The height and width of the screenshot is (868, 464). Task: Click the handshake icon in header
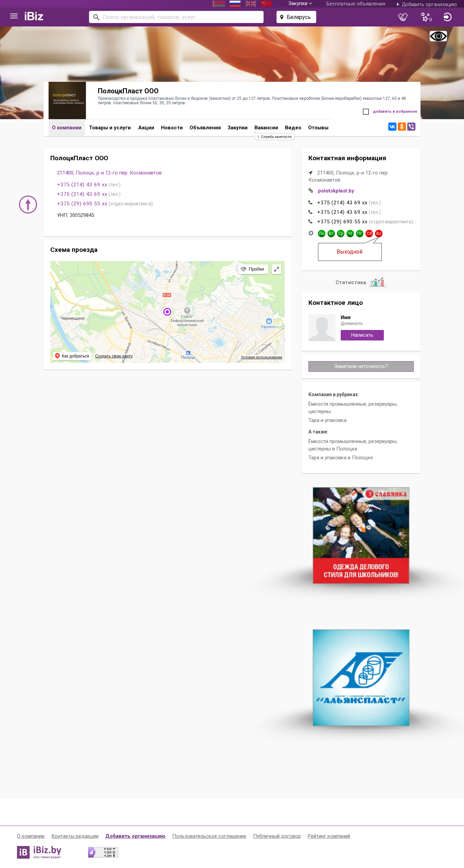403,17
